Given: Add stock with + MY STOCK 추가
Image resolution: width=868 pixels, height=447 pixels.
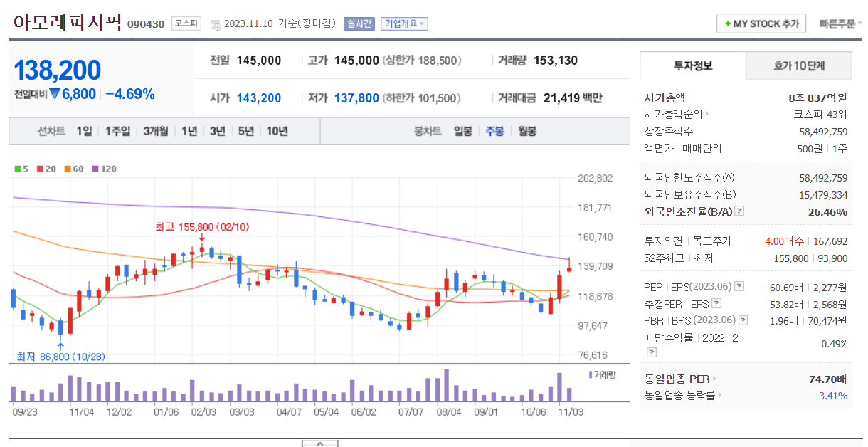Looking at the screenshot, I should coord(761,23).
